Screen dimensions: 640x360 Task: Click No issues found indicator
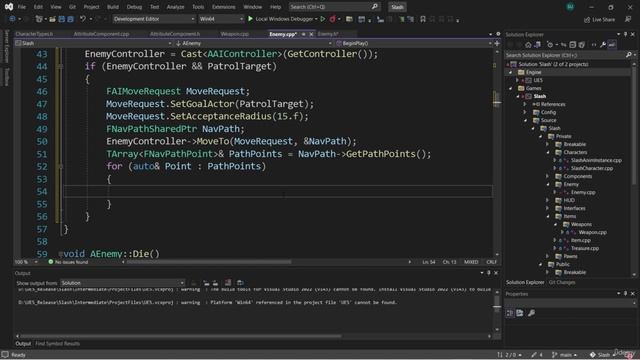pos(68,262)
